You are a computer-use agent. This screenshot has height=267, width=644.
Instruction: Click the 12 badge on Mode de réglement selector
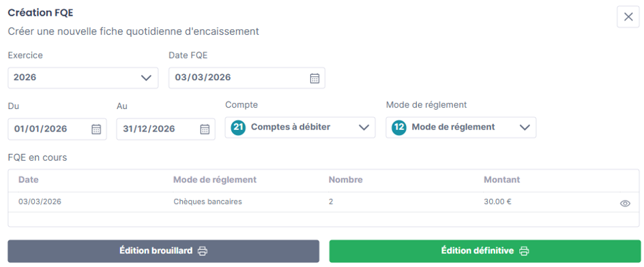coord(399,127)
